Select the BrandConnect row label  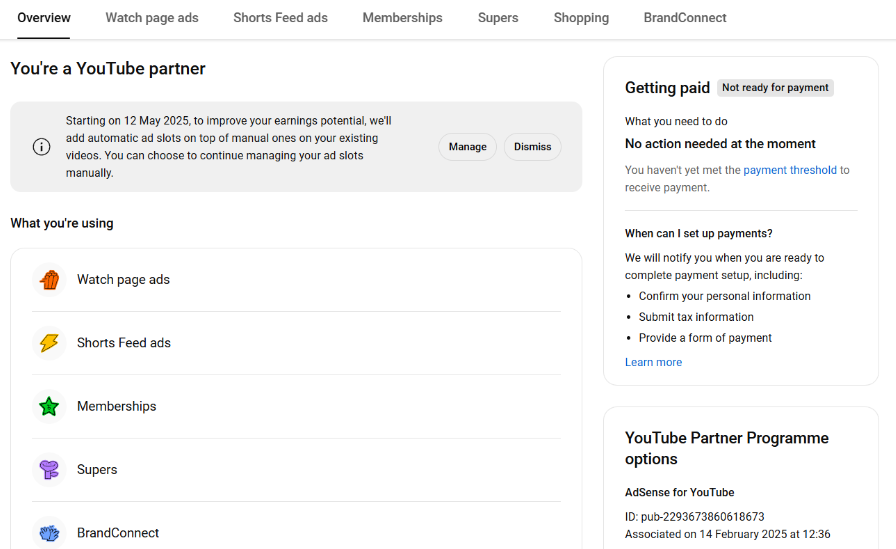[118, 533]
